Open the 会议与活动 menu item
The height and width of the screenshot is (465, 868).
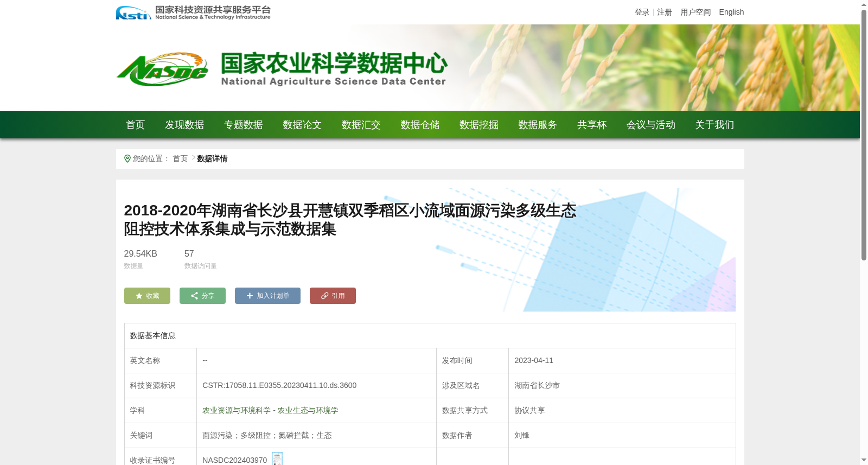[x=651, y=125]
